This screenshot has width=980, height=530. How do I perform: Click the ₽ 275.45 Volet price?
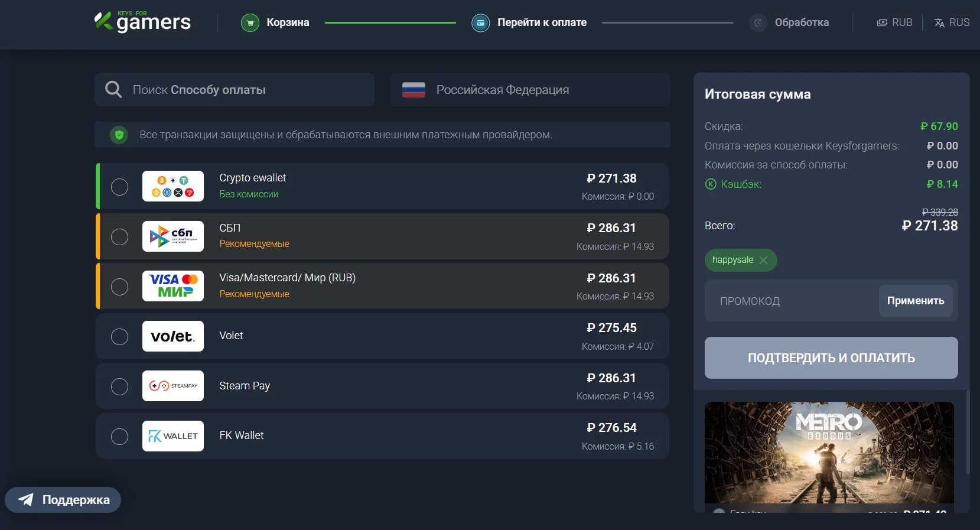pyautogui.click(x=611, y=328)
